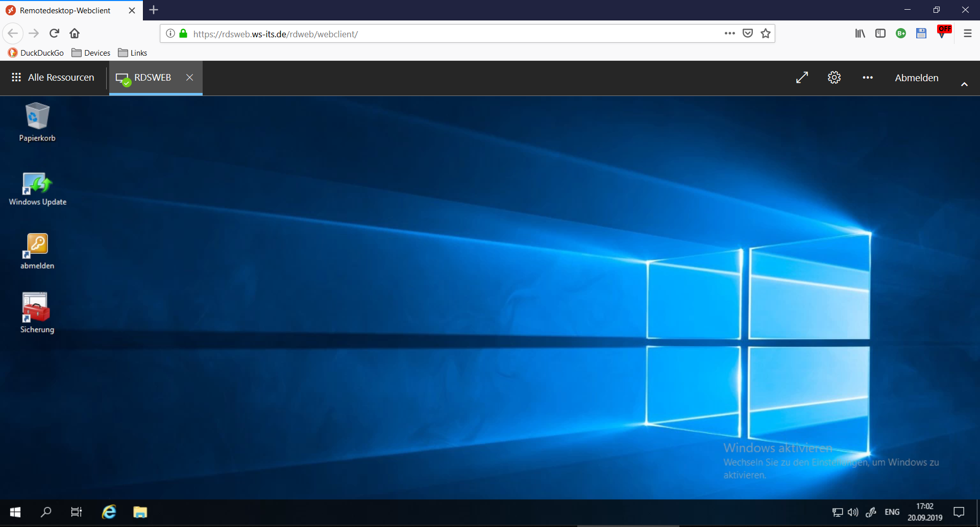980x527 pixels.
Task: Click the pen/link tray icon beside ENG
Action: 871,512
